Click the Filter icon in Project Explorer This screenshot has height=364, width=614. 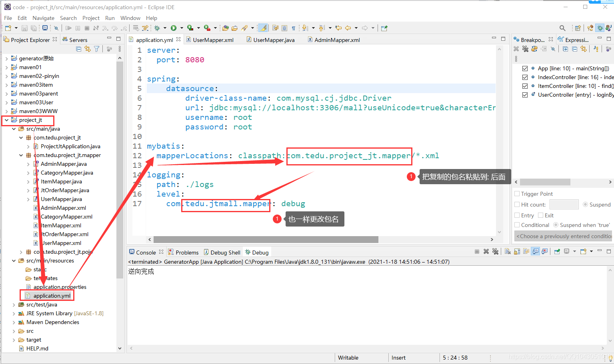96,49
